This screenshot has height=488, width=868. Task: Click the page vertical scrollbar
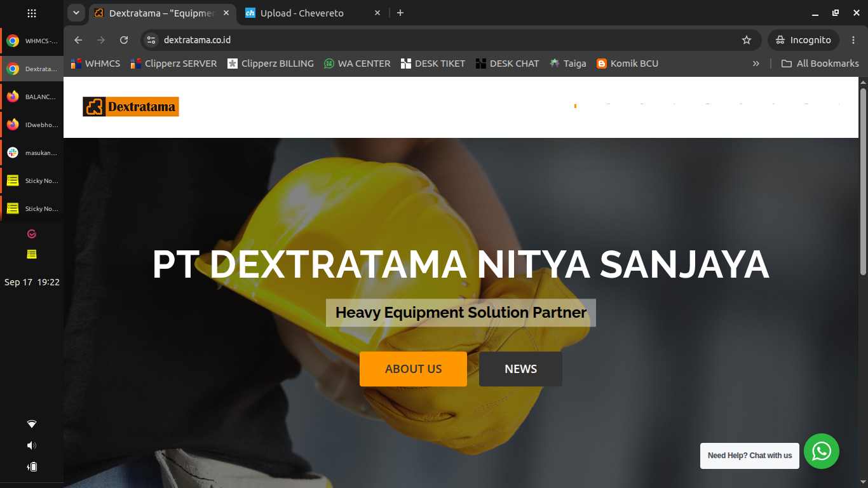click(x=863, y=181)
